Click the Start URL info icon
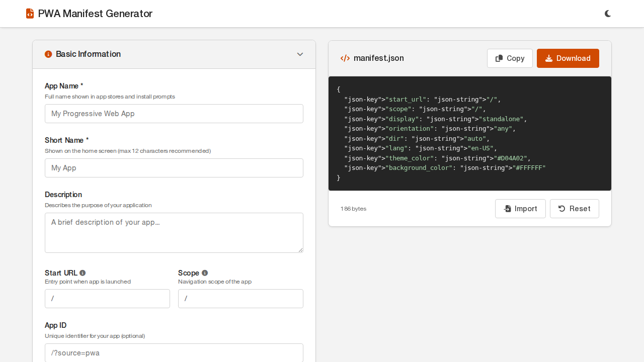This screenshot has height=362, width=644. click(83, 273)
